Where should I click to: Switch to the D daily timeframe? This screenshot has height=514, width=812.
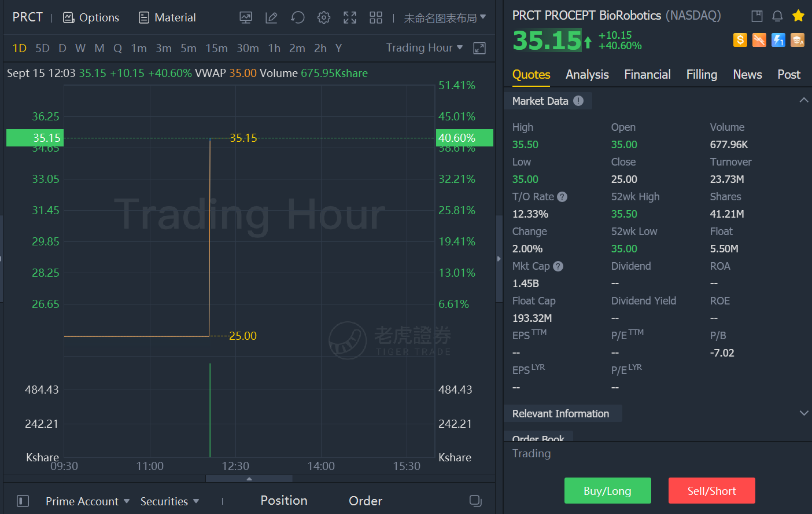(62, 48)
